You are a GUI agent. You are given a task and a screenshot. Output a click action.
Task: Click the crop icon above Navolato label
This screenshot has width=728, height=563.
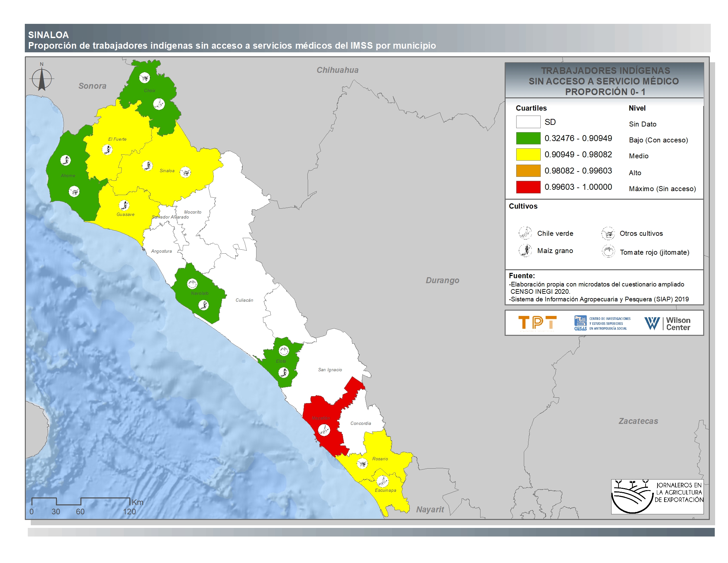tap(192, 284)
